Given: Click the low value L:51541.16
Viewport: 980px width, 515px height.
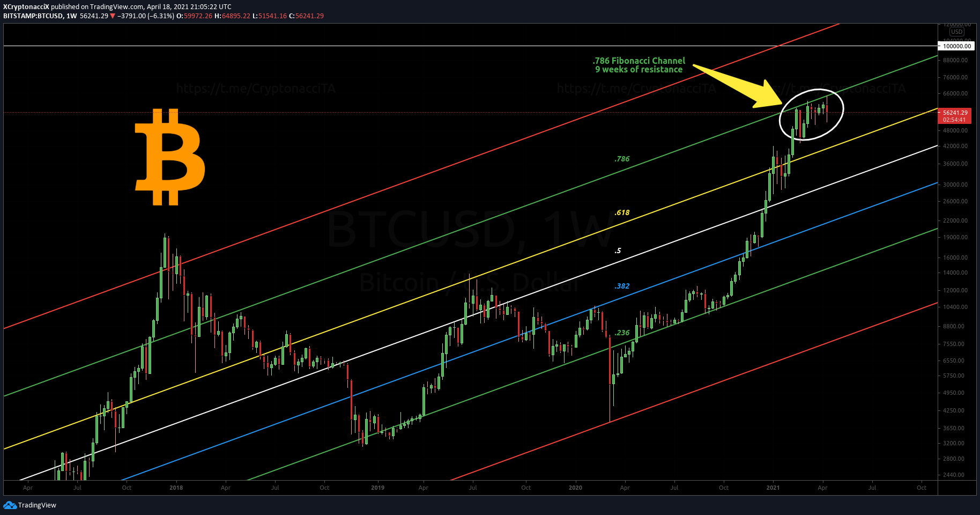Looking at the screenshot, I should pos(270,16).
